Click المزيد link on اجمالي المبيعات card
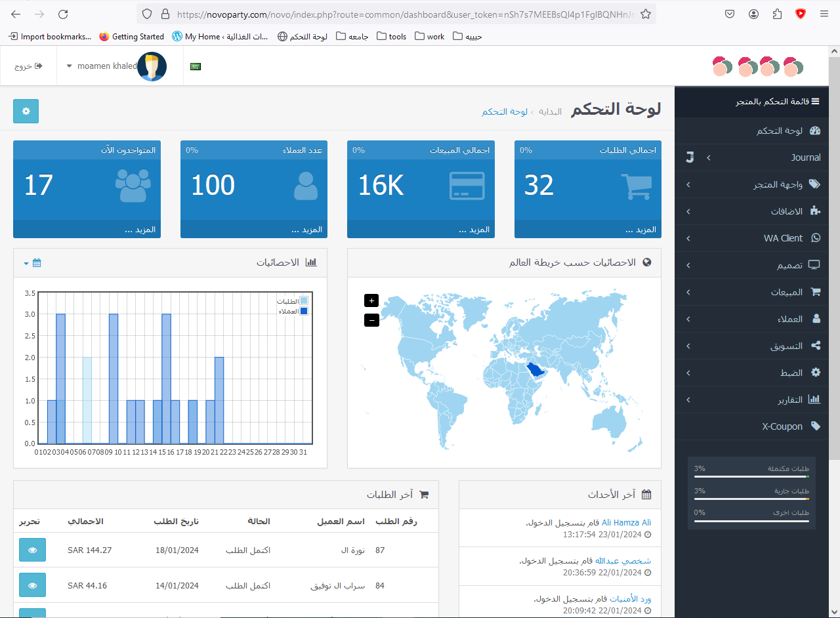The width and height of the screenshot is (840, 618). (x=474, y=230)
